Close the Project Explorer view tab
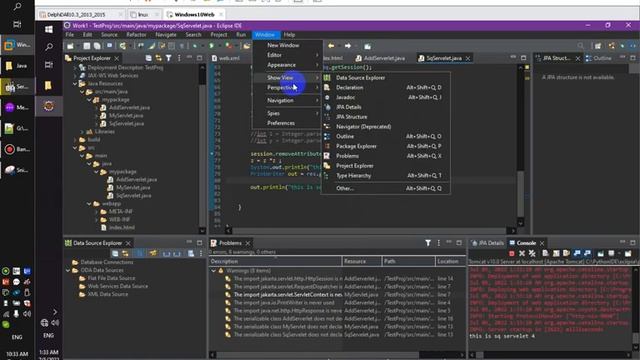The height and width of the screenshot is (360, 640). tap(117, 58)
